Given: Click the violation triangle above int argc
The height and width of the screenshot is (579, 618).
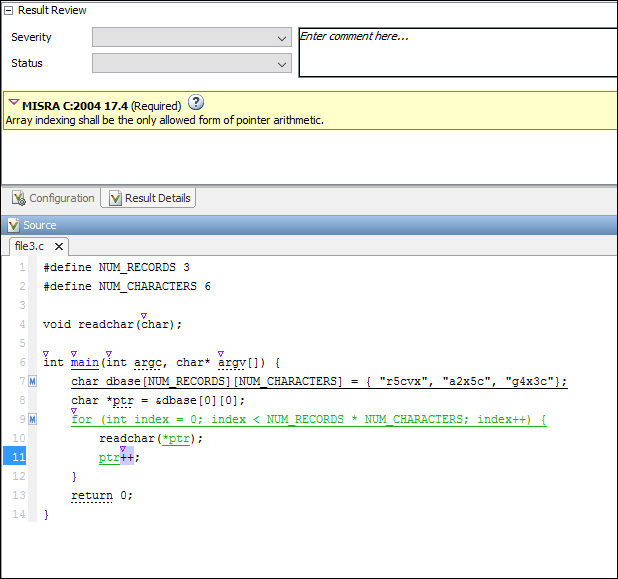Looking at the screenshot, I should pos(109,354).
